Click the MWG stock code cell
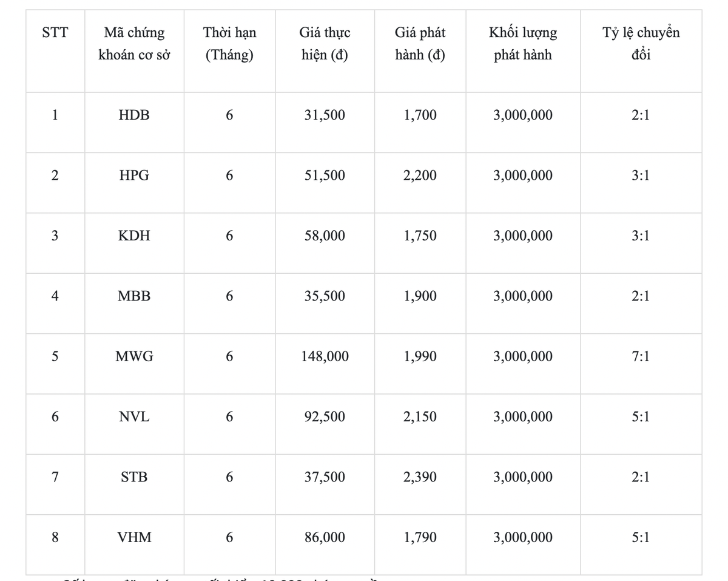The width and height of the screenshot is (728, 581). [134, 356]
